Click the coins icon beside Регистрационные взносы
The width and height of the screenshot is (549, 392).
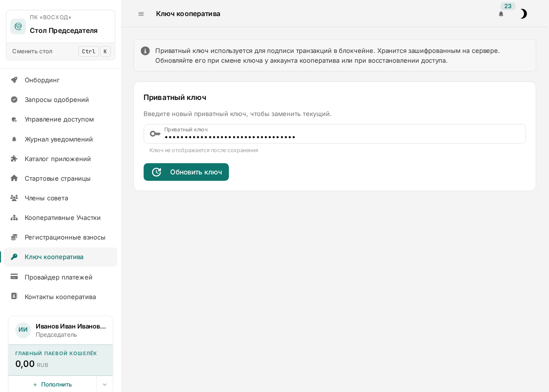(x=14, y=237)
